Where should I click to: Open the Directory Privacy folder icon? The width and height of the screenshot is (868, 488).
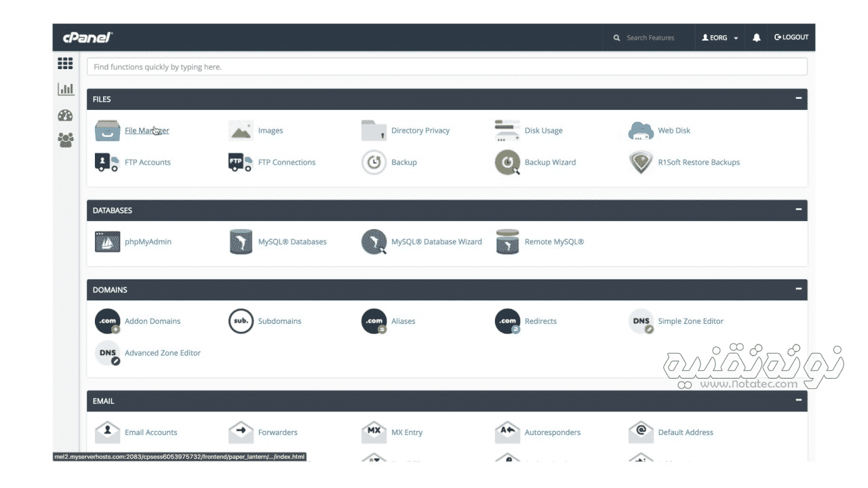pos(374,131)
